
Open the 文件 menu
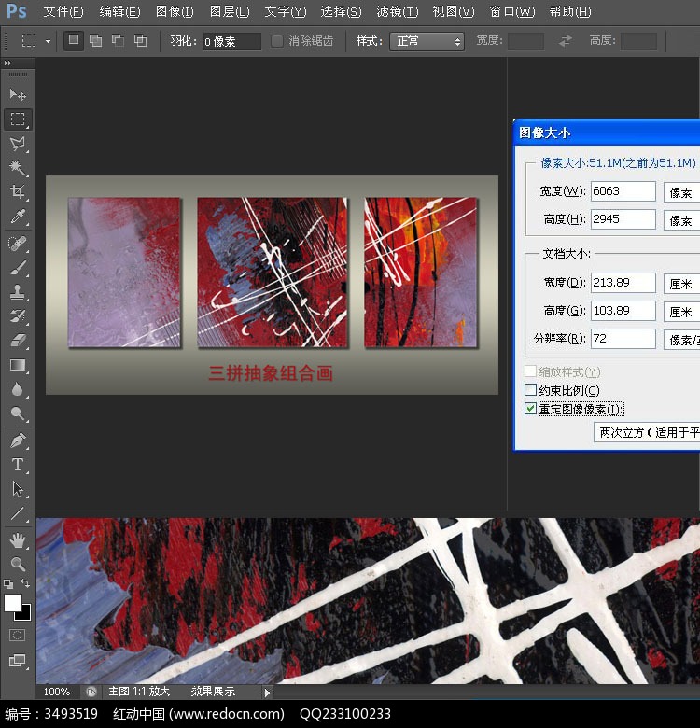(63, 11)
